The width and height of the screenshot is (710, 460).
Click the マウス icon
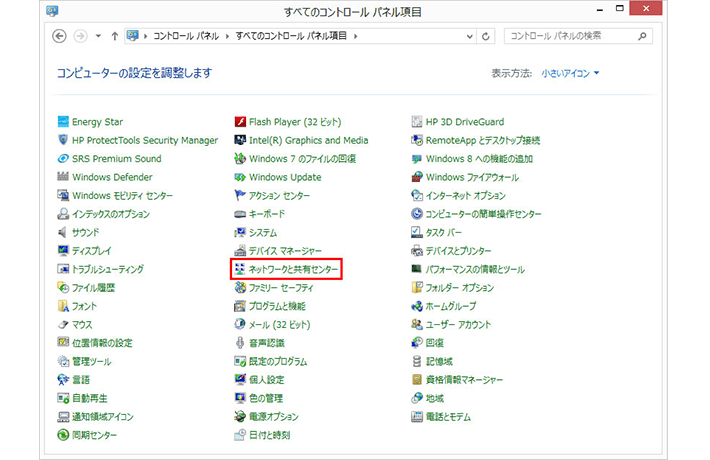[63, 325]
